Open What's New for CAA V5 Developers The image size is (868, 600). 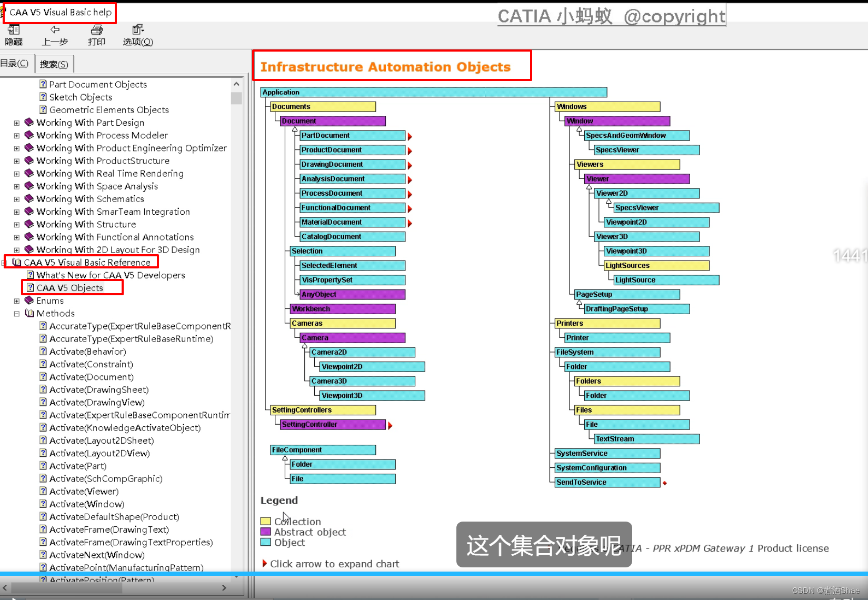tap(111, 275)
